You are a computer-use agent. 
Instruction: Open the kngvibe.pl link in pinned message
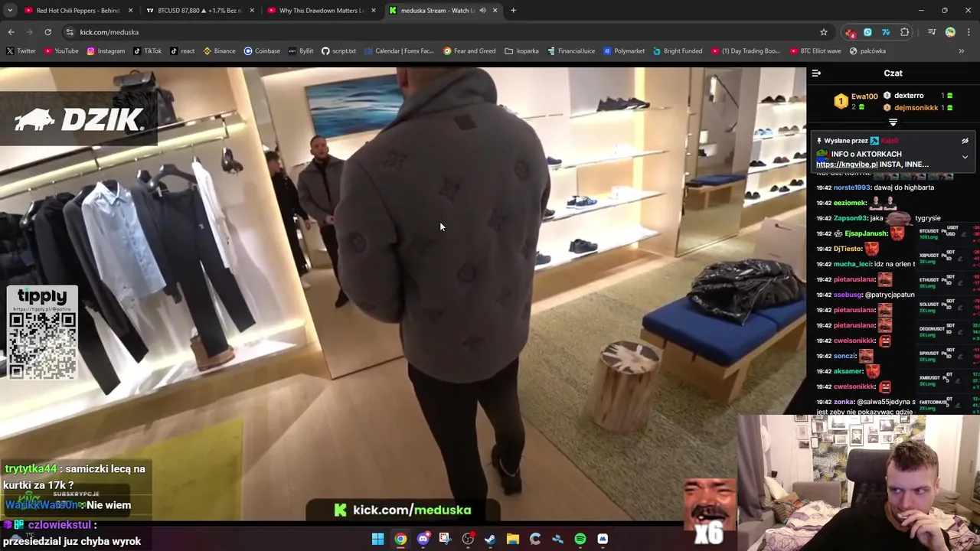click(x=847, y=165)
